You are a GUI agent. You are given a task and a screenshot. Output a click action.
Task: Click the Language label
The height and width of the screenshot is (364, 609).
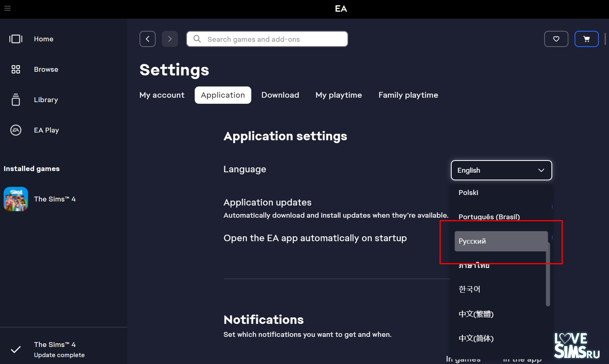click(x=245, y=169)
